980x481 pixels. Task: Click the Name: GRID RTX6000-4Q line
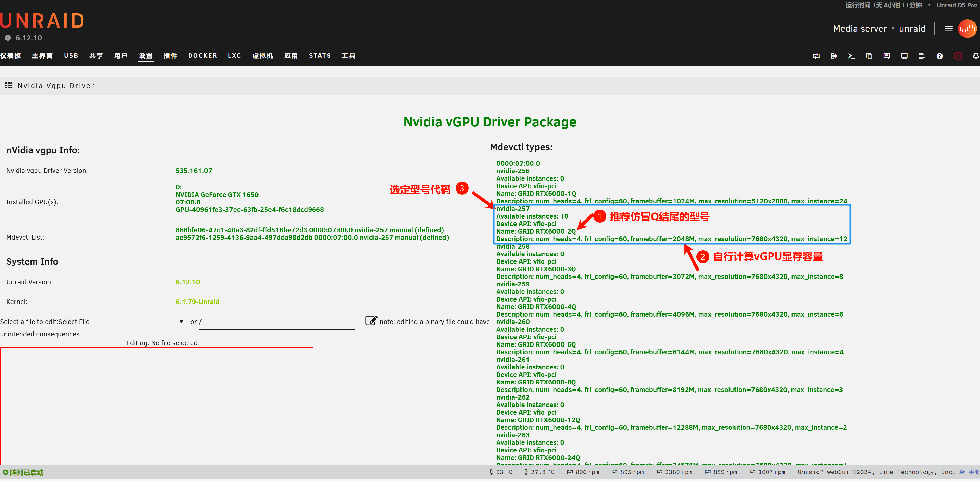pos(536,307)
